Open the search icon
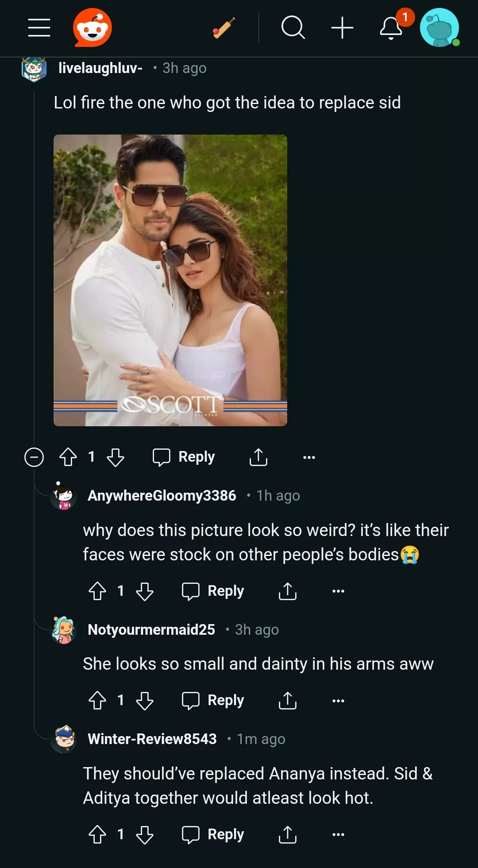Viewport: 478px width, 868px height. pyautogui.click(x=293, y=28)
